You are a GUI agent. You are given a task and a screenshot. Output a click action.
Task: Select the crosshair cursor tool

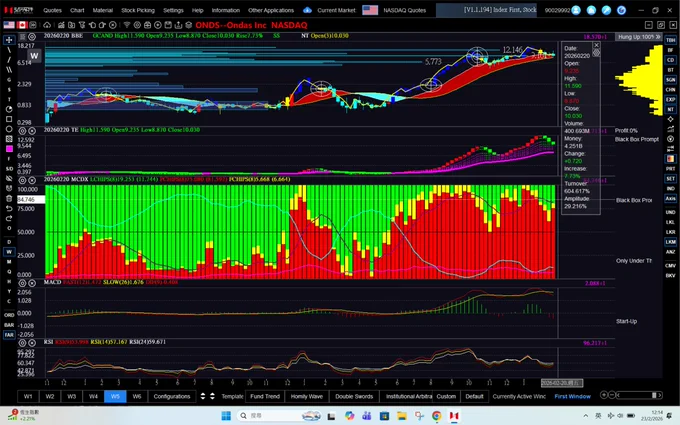click(9, 40)
